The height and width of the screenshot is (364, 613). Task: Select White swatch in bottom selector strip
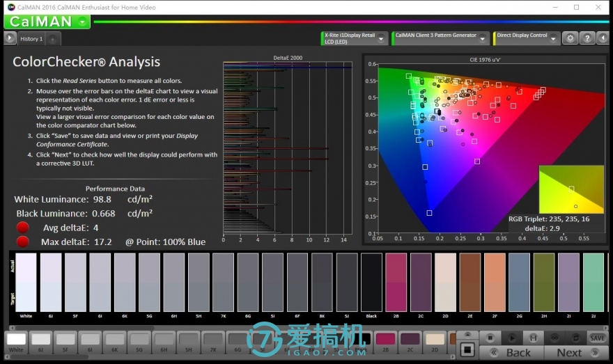pyautogui.click(x=16, y=342)
